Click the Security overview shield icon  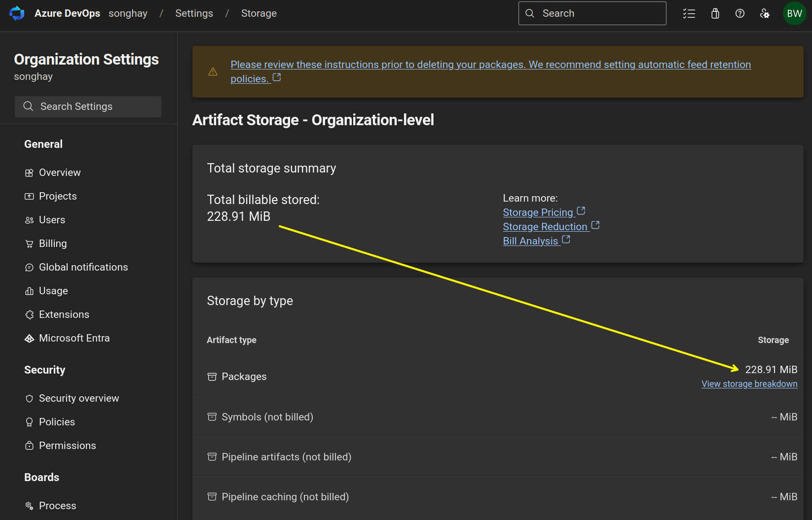click(29, 399)
